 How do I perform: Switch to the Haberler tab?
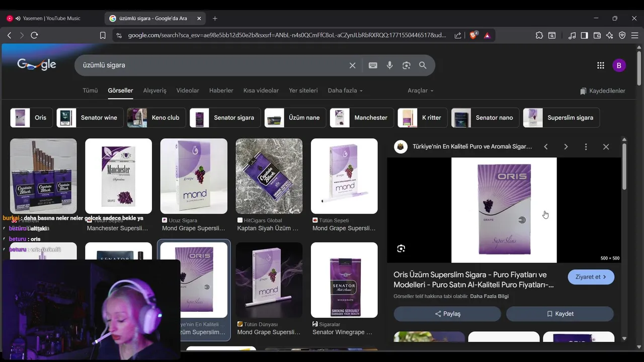point(221,90)
